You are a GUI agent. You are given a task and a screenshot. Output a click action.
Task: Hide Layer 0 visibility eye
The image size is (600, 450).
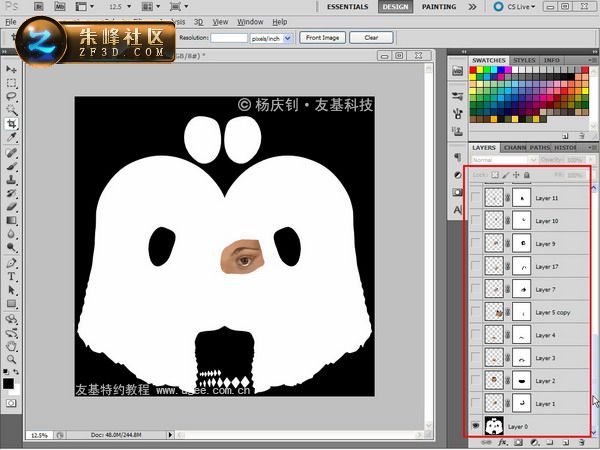pos(476,426)
